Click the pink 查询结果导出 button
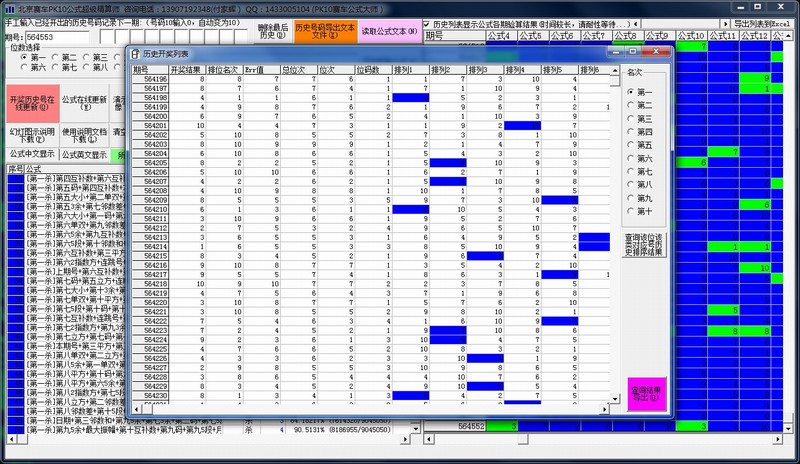This screenshot has width=800, height=464. (638, 391)
